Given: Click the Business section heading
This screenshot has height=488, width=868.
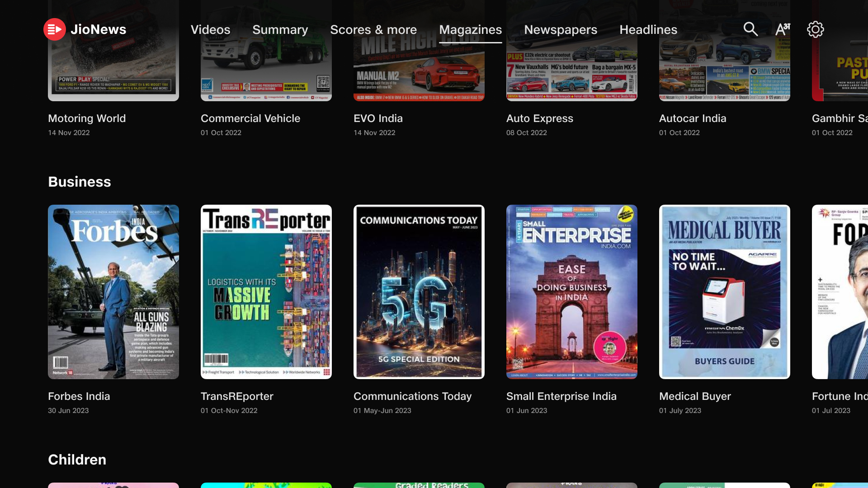Looking at the screenshot, I should point(80,182).
